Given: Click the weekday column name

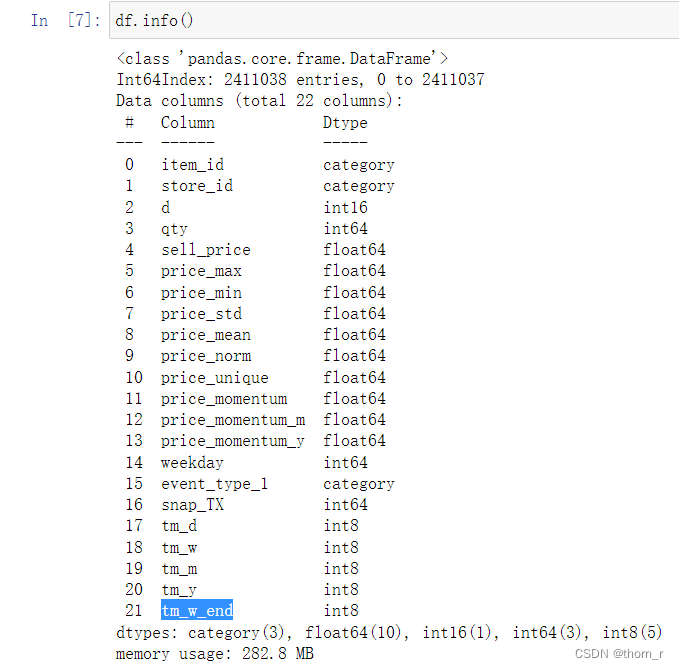Looking at the screenshot, I should tap(192, 462).
